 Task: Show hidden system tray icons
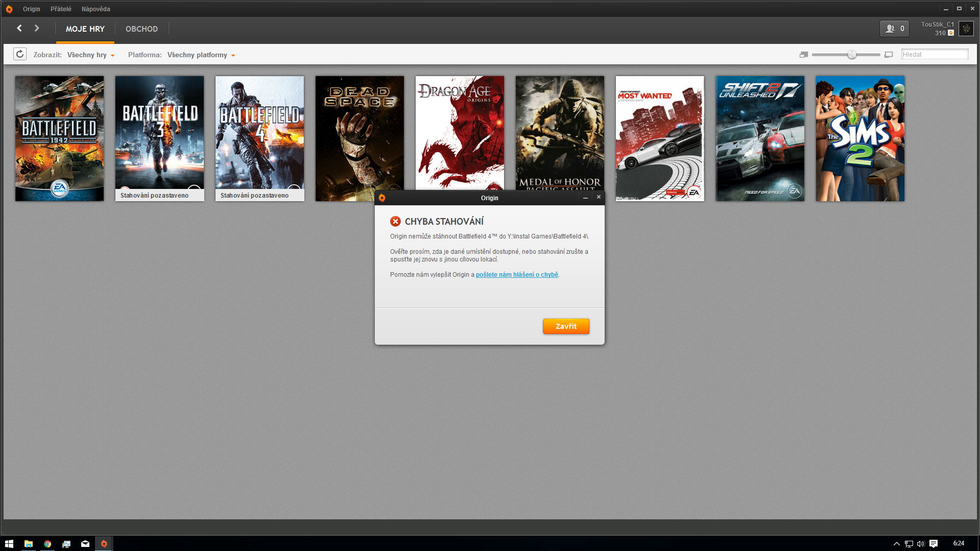point(896,544)
